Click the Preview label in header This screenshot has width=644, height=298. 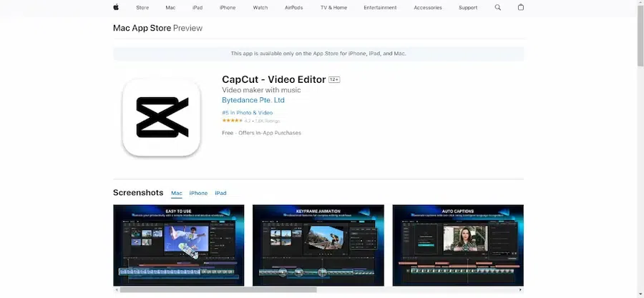click(187, 28)
